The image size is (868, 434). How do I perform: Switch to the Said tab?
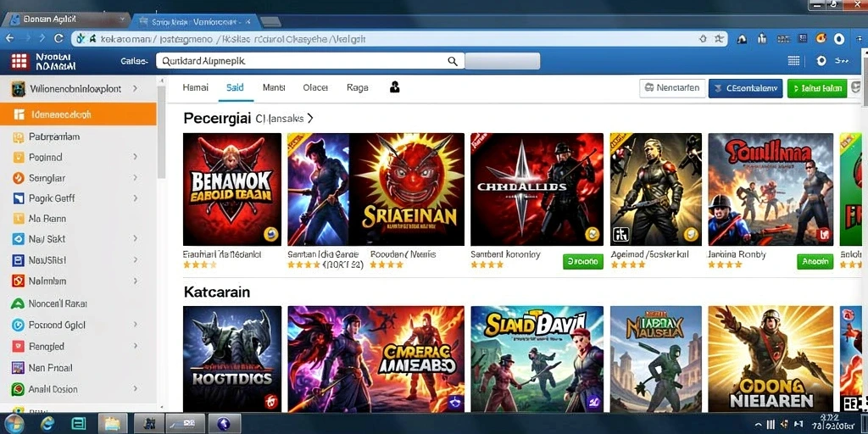click(x=236, y=87)
